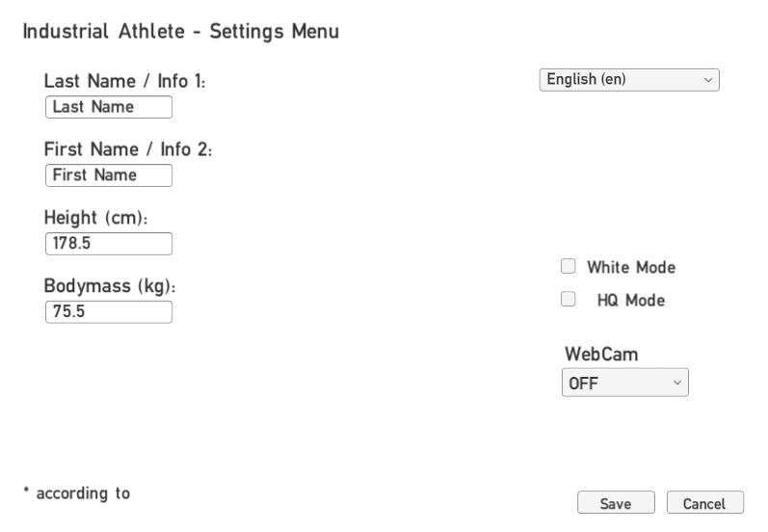Open the English (en) language dropdown
Image resolution: width=768 pixels, height=532 pixels.
628,80
